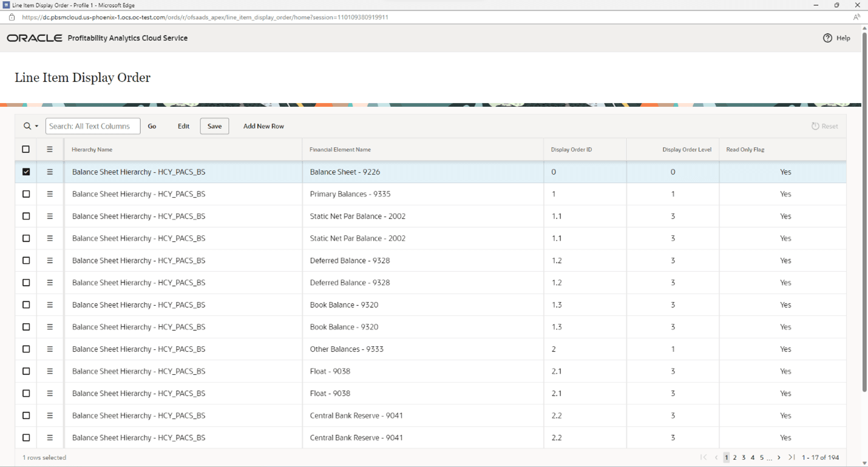This screenshot has height=467, width=868.
Task: Click Display Order Level of Balance Sheet - 9226
Action: click(x=673, y=172)
